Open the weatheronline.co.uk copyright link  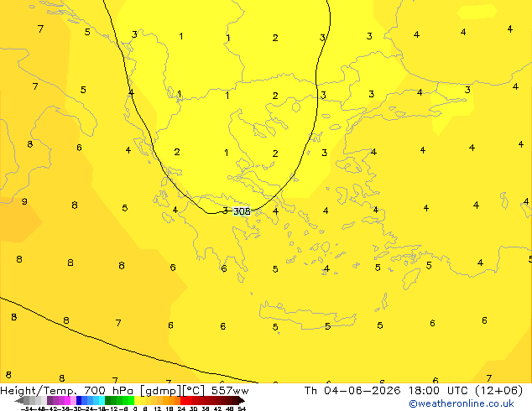[462, 403]
